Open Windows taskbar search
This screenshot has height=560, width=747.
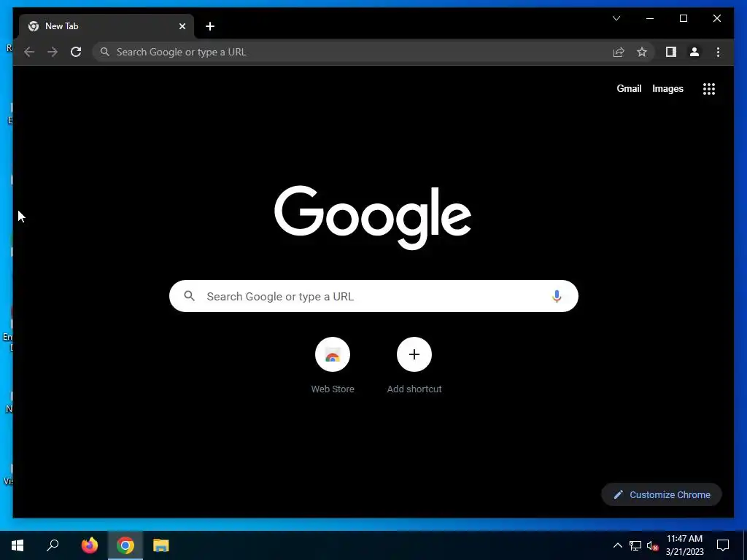pos(53,545)
